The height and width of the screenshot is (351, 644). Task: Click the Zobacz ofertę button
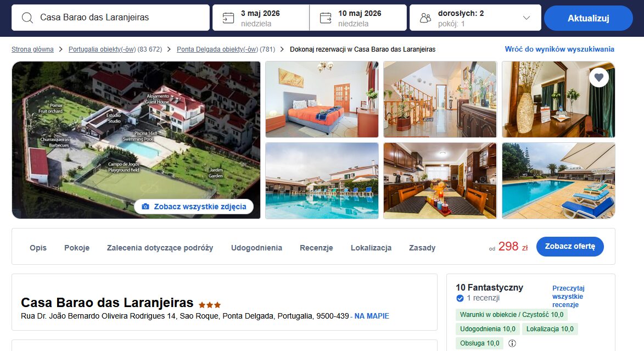coord(570,246)
